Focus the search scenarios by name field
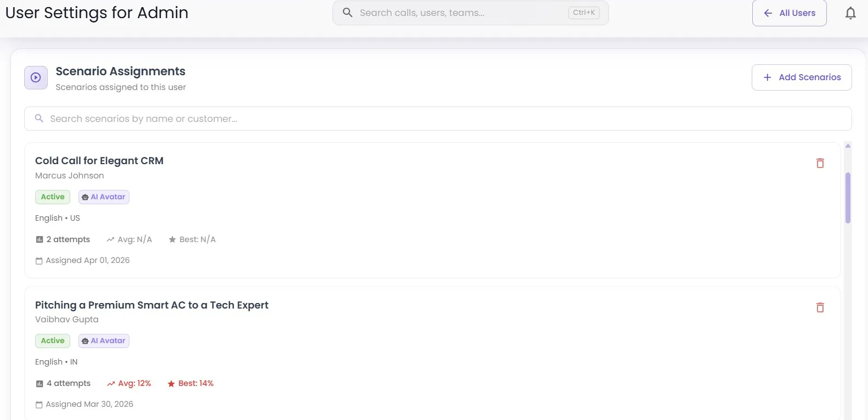Viewport: 868px width, 420px height. [x=439, y=119]
